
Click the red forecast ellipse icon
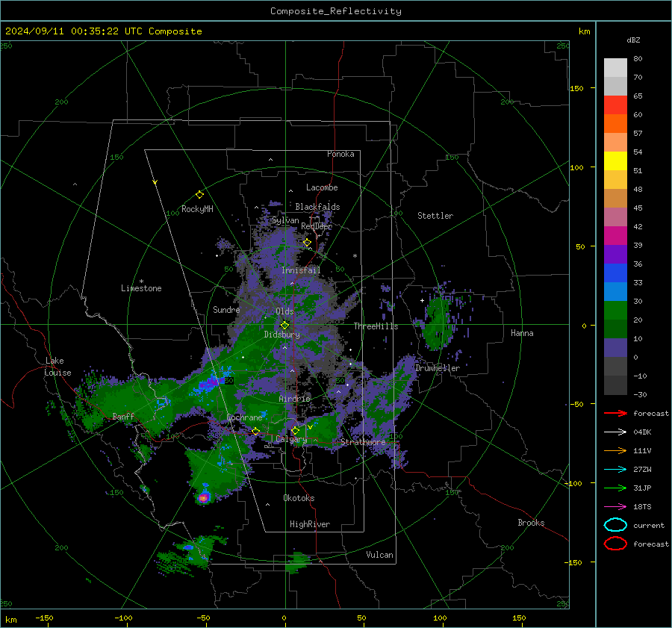click(x=615, y=544)
